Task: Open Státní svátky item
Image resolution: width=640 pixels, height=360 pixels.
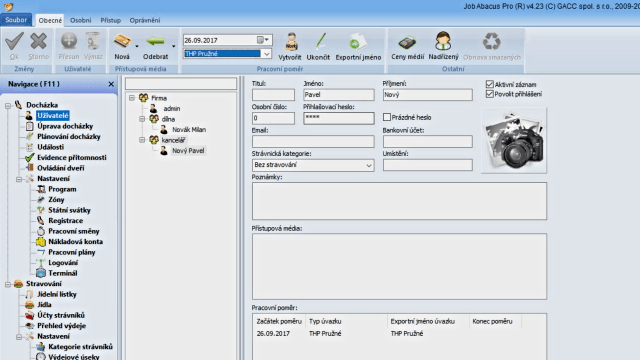Action: coord(69,210)
